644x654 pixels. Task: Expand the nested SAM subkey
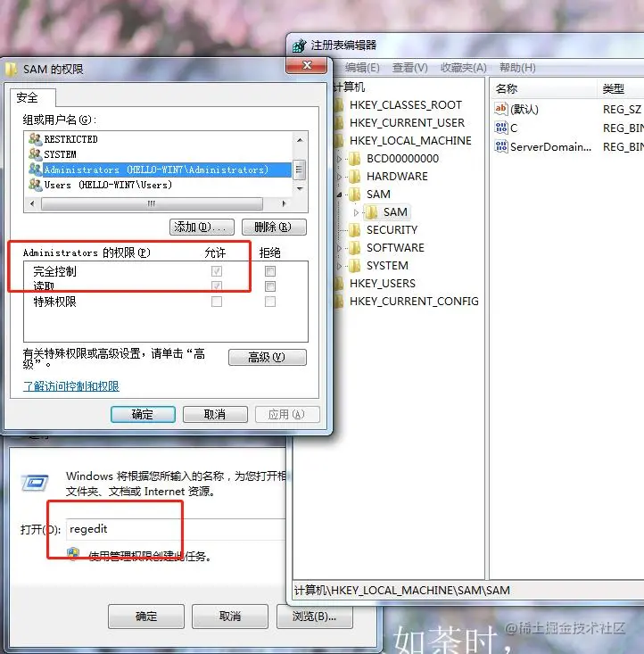coord(356,212)
